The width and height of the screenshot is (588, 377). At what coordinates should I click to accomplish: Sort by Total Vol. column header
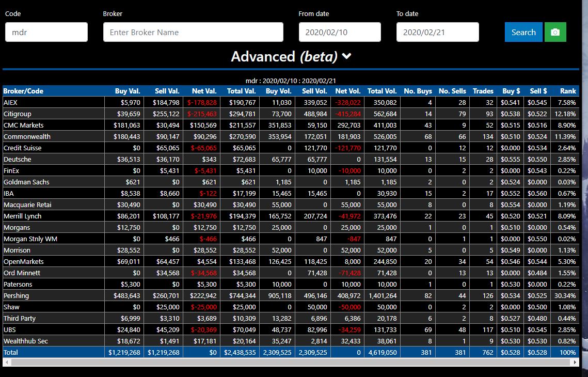[382, 91]
